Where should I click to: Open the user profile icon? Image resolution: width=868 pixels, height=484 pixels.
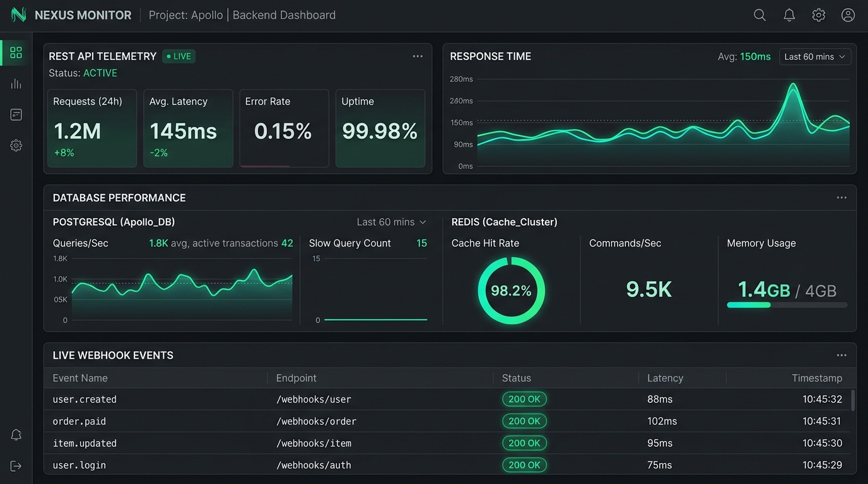click(x=848, y=15)
